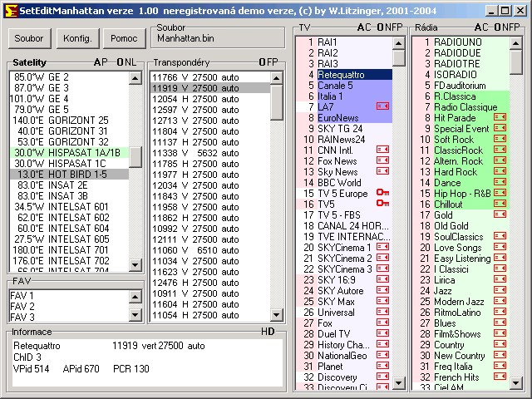
Task: Open the Soubor menu button
Action: 29,38
